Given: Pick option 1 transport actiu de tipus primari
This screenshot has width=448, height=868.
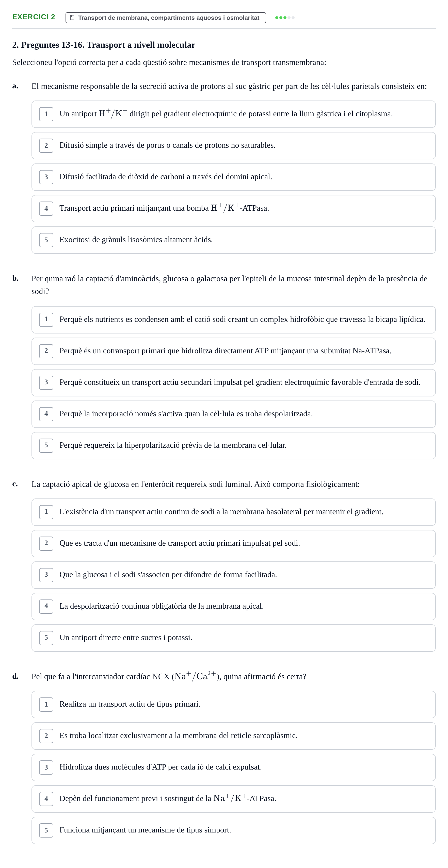Looking at the screenshot, I should [x=233, y=705].
